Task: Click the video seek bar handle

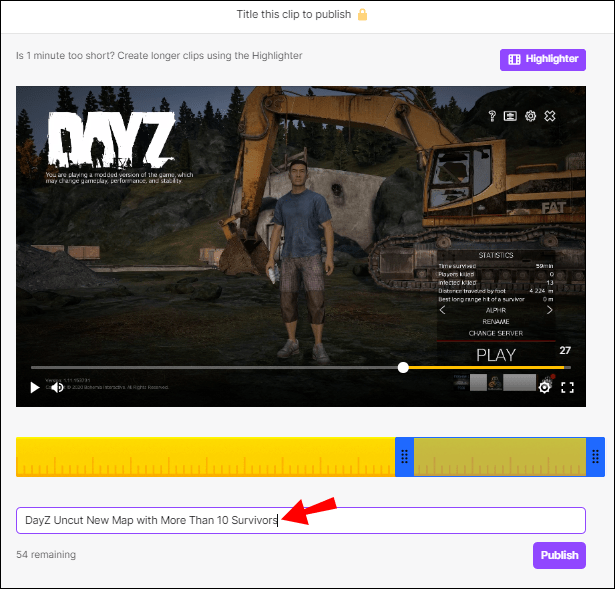Action: 403,367
